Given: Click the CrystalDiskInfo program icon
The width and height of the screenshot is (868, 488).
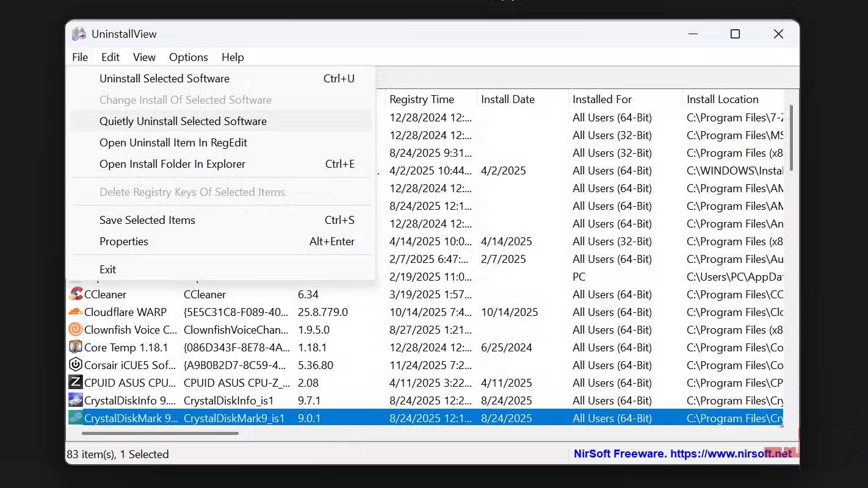Looking at the screenshot, I should [76, 400].
